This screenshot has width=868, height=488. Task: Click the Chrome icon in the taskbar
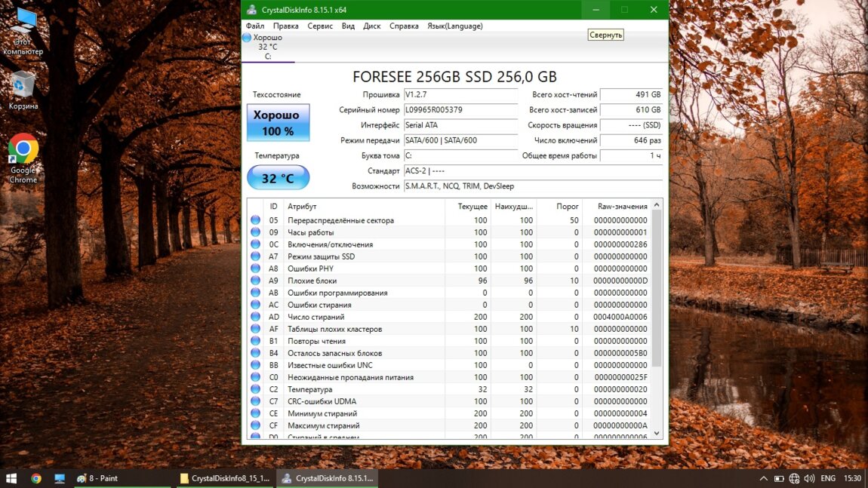click(35, 478)
